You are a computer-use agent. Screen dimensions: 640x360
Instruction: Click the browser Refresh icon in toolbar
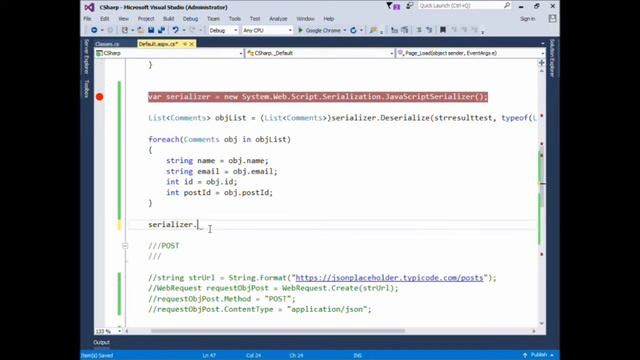[353, 30]
